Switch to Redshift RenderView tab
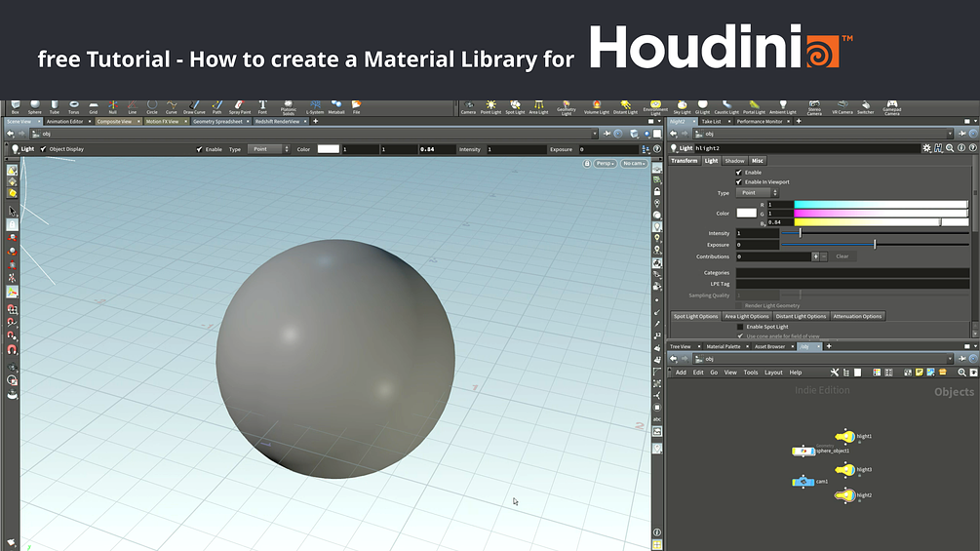Image resolution: width=980 pixels, height=551 pixels. pyautogui.click(x=277, y=121)
